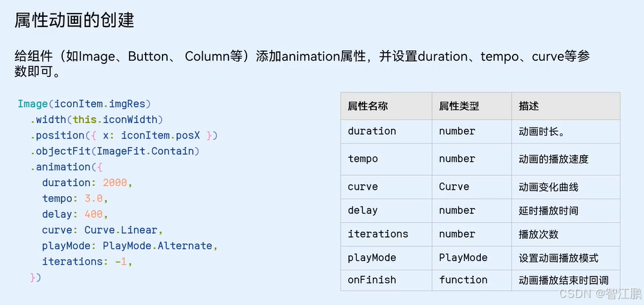Select the code line playMode: PlayMode.Alternate
This screenshot has width=644, height=305.
coord(129,246)
